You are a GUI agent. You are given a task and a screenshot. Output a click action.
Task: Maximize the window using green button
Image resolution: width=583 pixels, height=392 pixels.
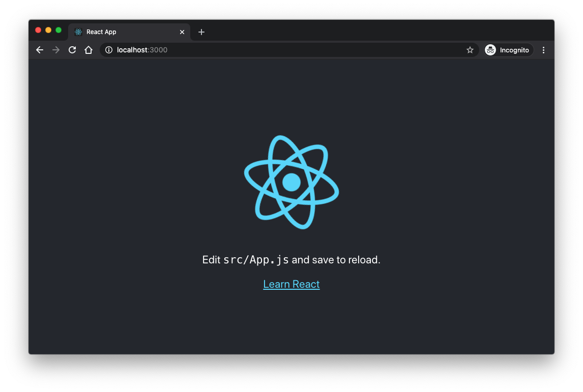(59, 30)
